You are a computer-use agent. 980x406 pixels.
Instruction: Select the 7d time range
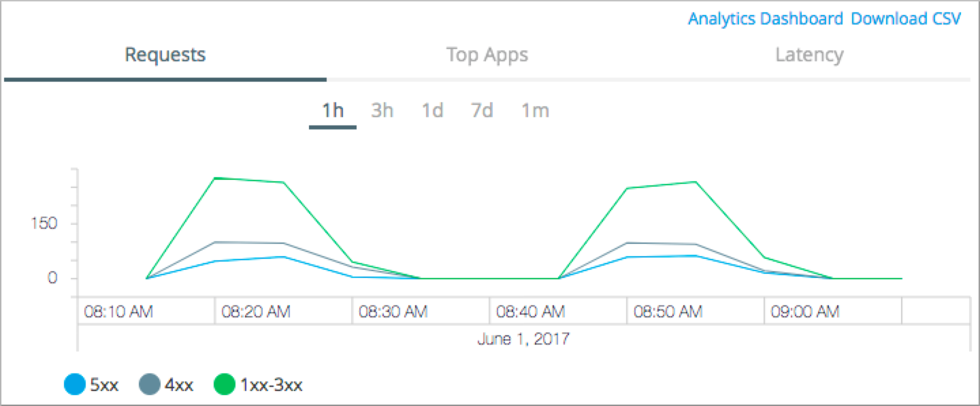pyautogui.click(x=481, y=110)
